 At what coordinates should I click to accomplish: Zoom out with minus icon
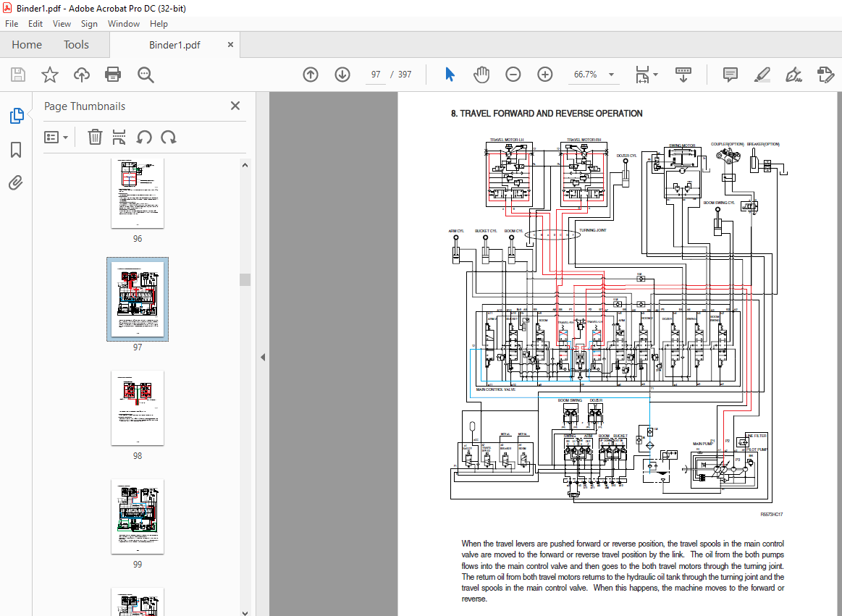[513, 75]
